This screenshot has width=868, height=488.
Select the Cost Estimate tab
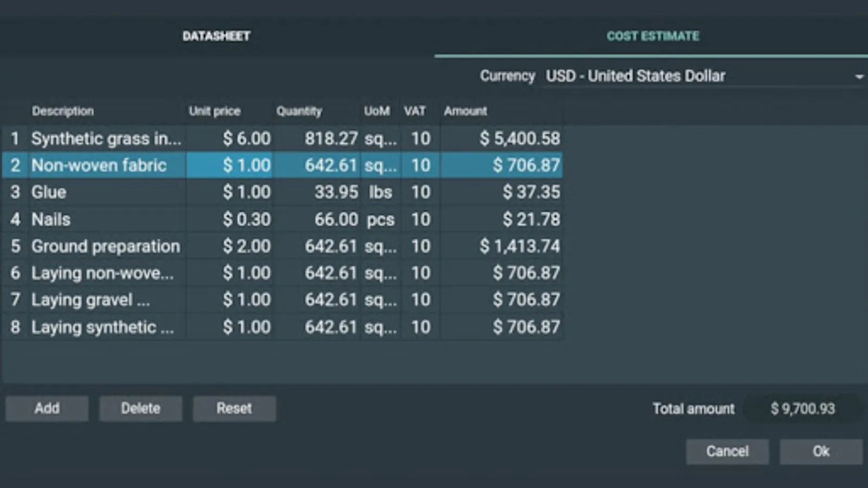pyautogui.click(x=653, y=36)
